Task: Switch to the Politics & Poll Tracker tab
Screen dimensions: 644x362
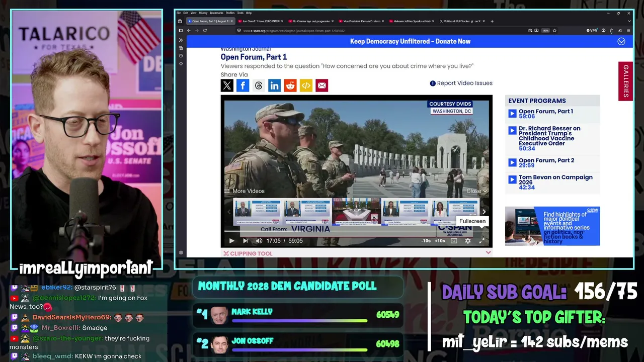Action: (x=461, y=21)
